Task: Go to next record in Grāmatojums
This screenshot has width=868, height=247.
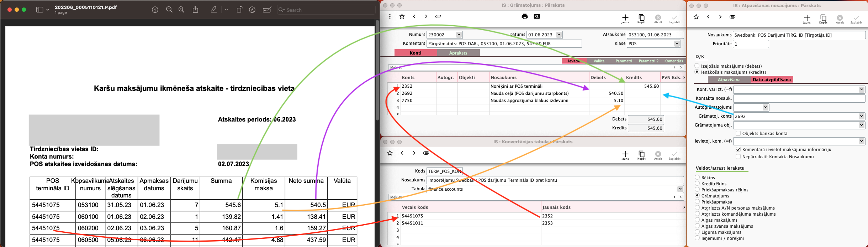Action: point(426,16)
